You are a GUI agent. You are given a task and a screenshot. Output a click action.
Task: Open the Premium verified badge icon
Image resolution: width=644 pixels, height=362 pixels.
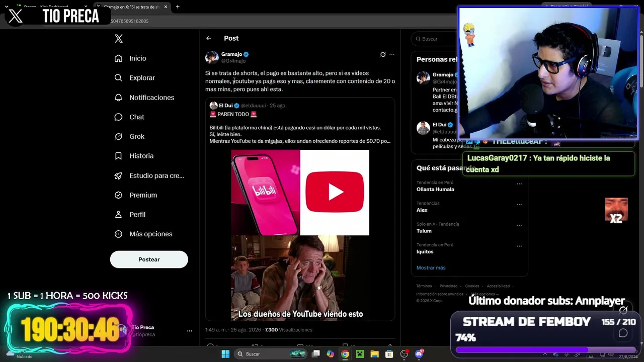point(118,195)
